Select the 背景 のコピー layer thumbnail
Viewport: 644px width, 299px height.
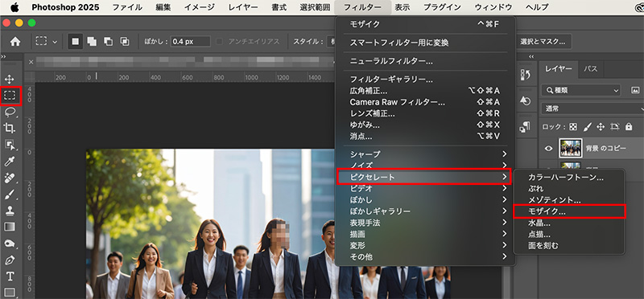571,149
